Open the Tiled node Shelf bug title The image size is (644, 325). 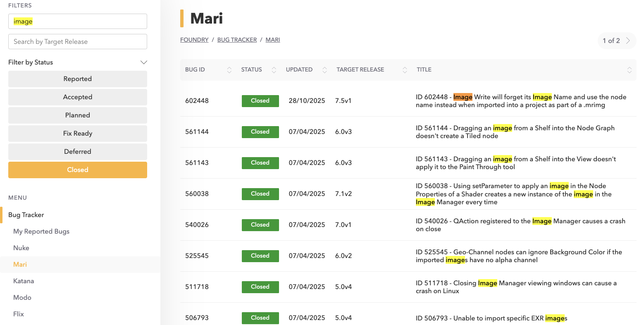(x=515, y=132)
